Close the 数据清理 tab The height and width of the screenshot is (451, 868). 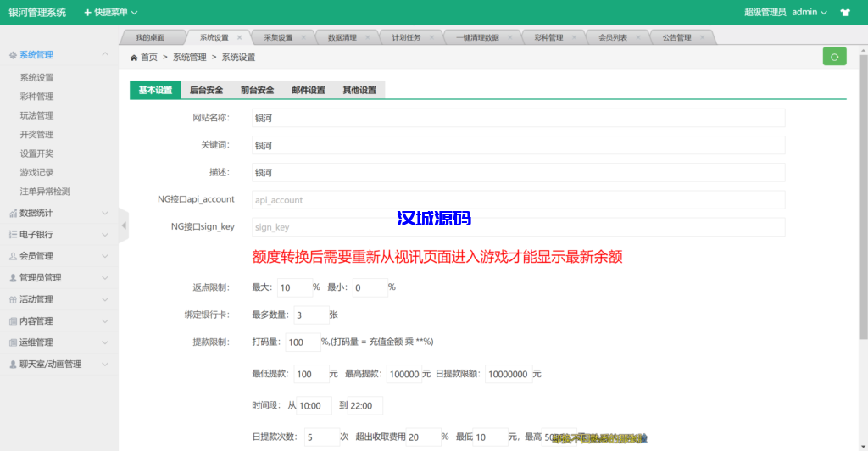click(x=368, y=37)
